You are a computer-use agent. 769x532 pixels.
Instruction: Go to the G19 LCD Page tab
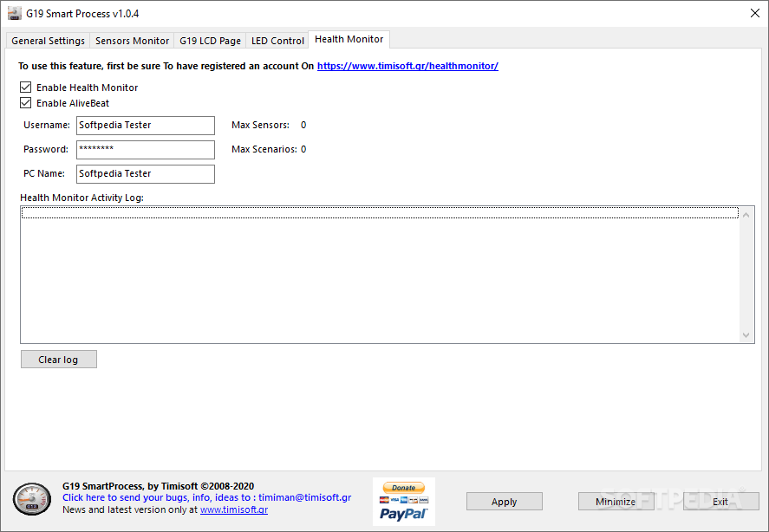(x=210, y=41)
